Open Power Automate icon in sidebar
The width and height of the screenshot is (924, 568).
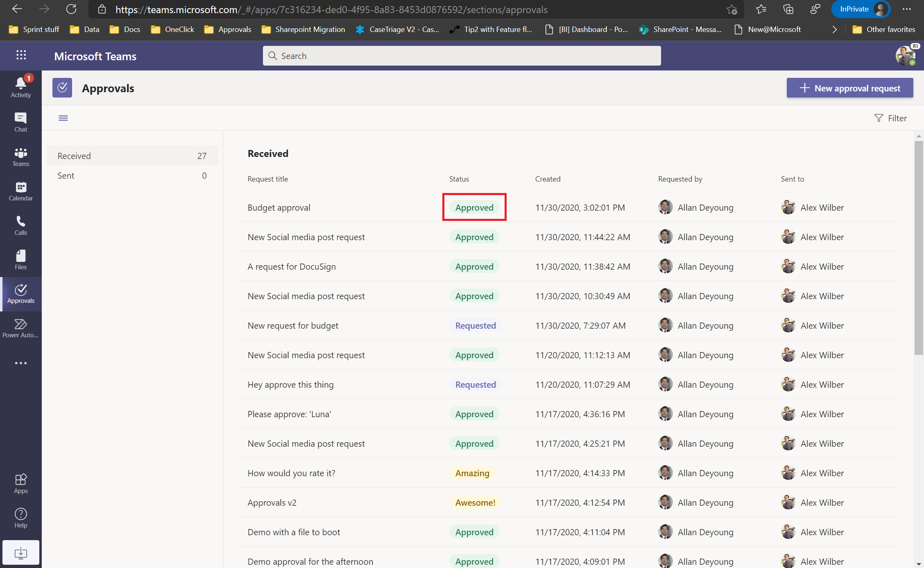(x=20, y=328)
